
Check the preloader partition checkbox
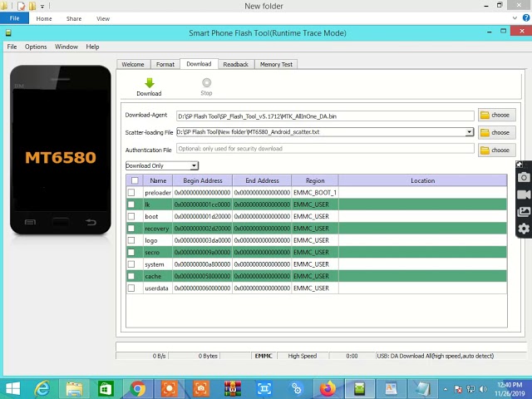tap(131, 192)
